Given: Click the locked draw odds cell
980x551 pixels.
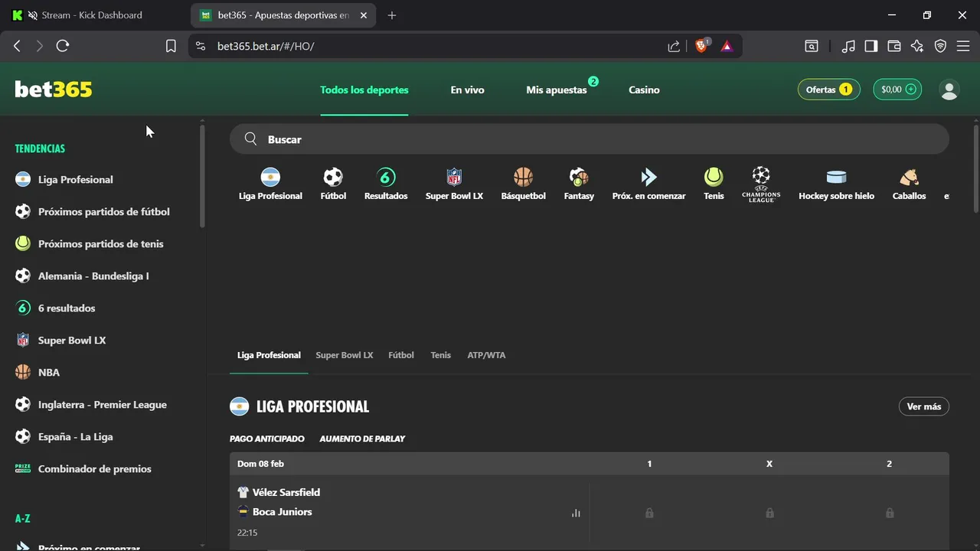Looking at the screenshot, I should click(x=769, y=513).
